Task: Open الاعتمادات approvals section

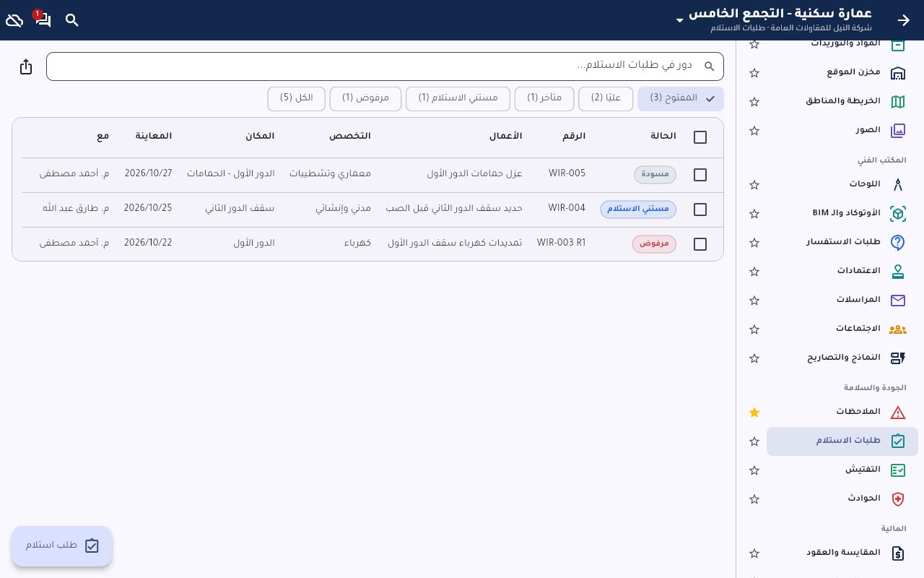Action: point(842,272)
